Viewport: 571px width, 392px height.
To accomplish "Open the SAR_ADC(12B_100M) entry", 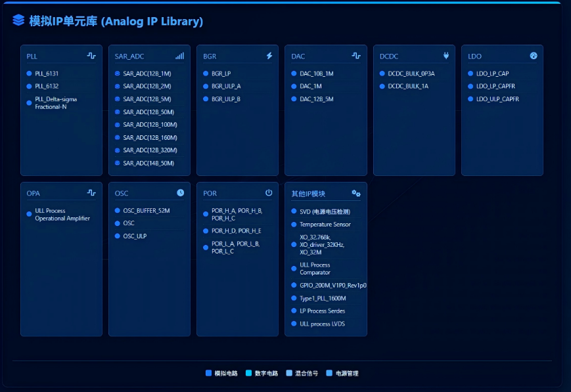I will (150, 125).
